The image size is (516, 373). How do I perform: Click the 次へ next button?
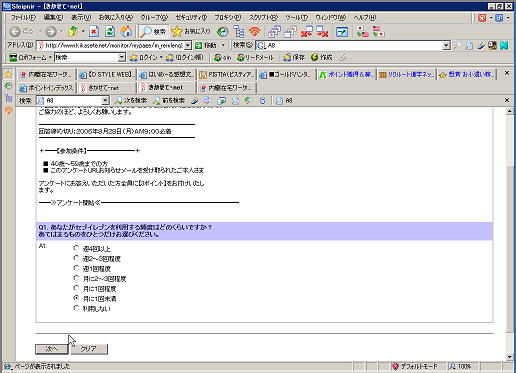pyautogui.click(x=52, y=349)
